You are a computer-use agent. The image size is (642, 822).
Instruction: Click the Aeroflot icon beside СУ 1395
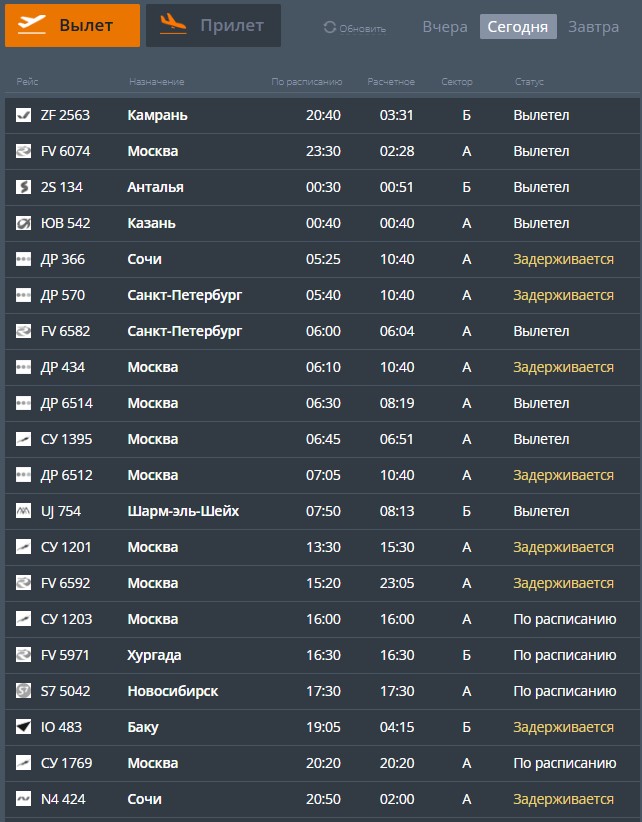tap(23, 439)
